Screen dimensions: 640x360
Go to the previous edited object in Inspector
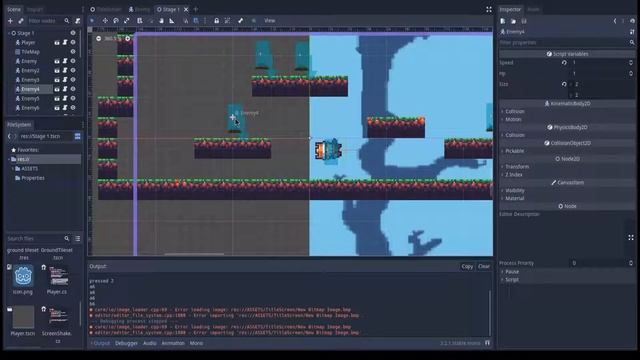click(x=615, y=21)
